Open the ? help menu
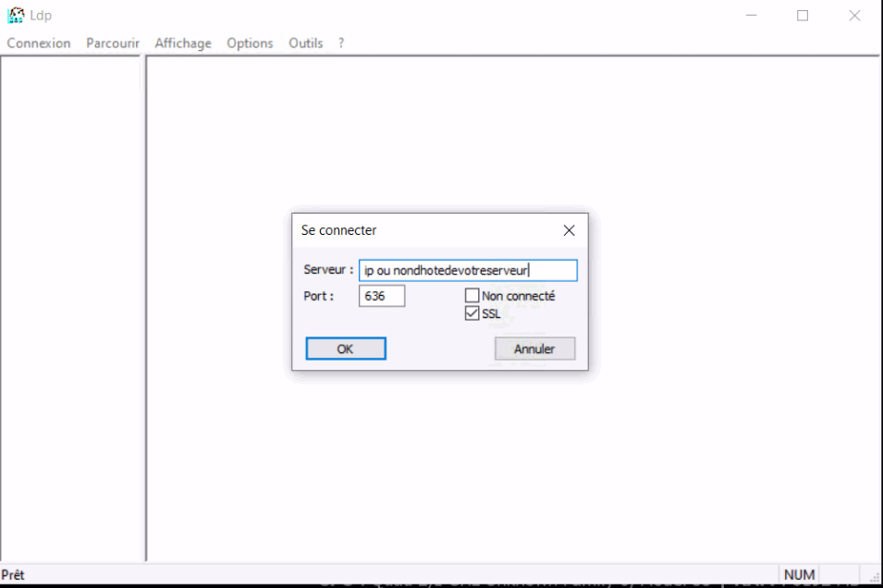 [x=341, y=43]
